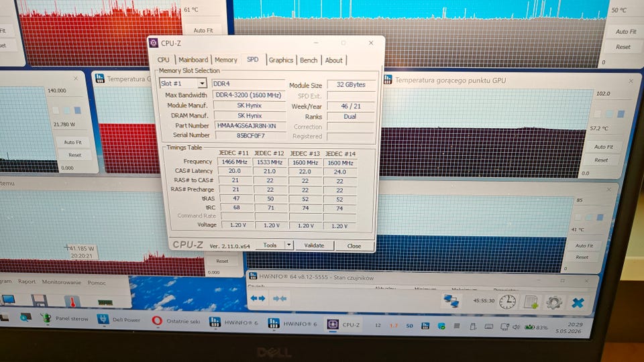Click the monitor summary icon in HWiNFO toolbar
Screen dimensions: 644x362
click(x=8, y=300)
